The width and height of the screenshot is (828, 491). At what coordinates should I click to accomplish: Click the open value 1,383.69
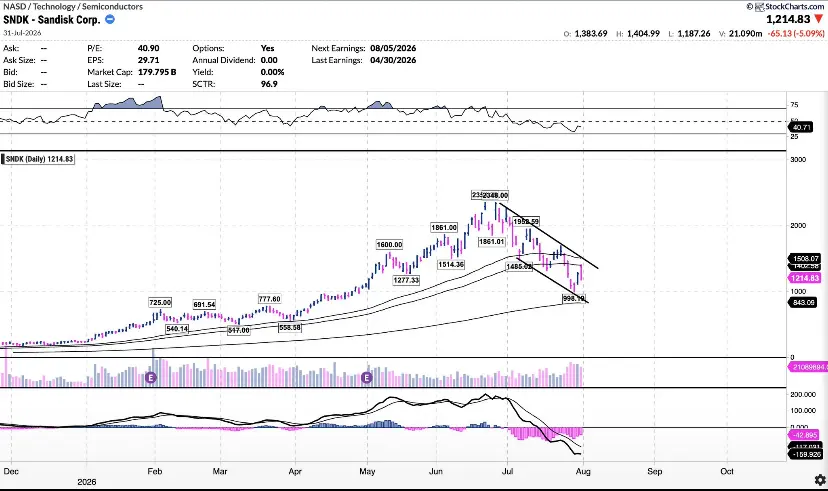coord(590,33)
